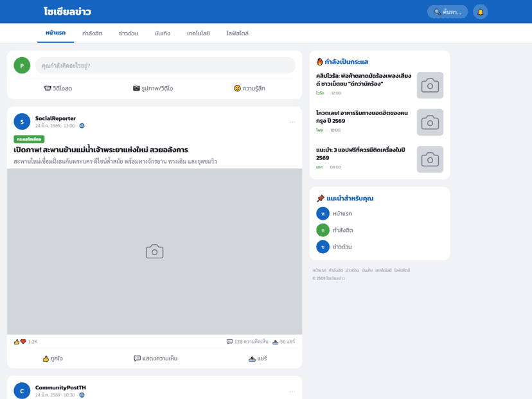Screen dimensions: 532x399
Task: Click the กระแสโซเชียล green tag
Action: click(x=29, y=139)
